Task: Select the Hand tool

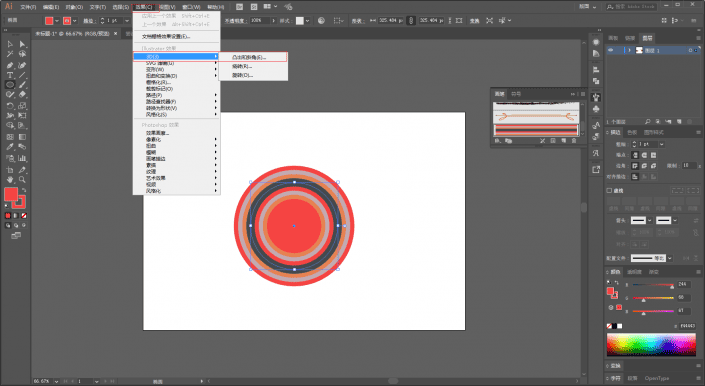Action: tap(10, 180)
